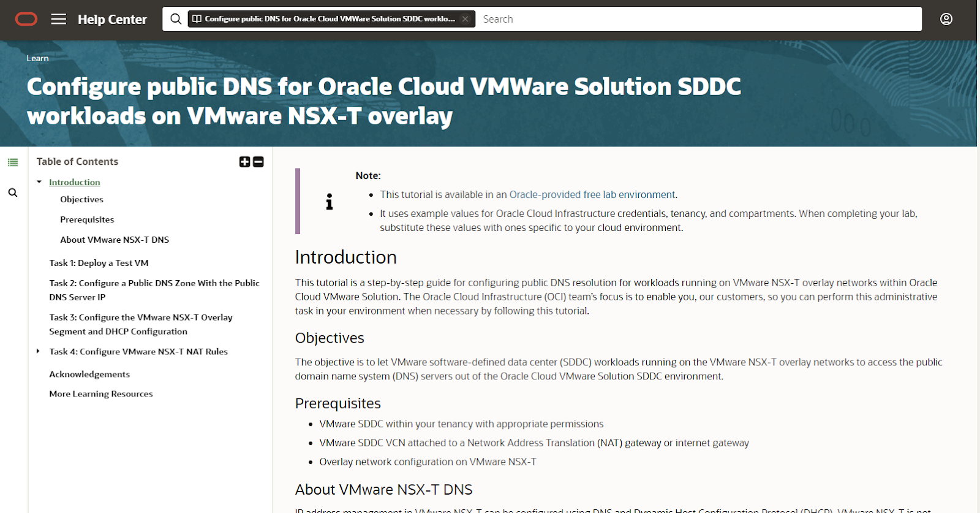Open the Help Center home link
Image resolution: width=980 pixels, height=513 pixels.
click(112, 20)
